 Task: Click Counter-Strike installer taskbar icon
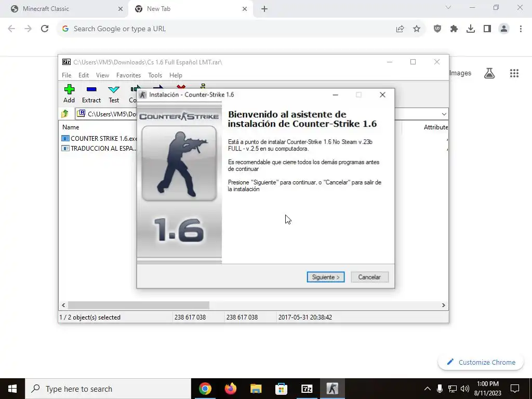pyautogui.click(x=332, y=389)
